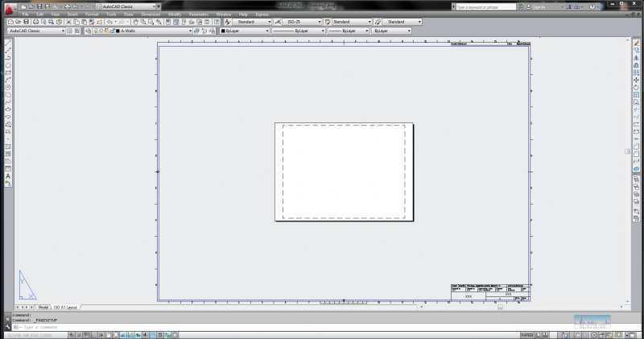Select the ISO A1 Layout tab

click(65, 308)
